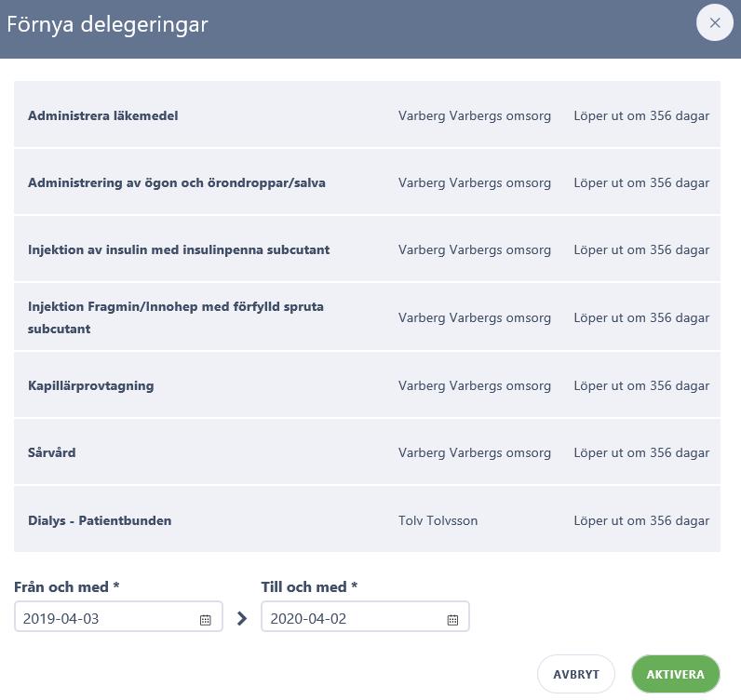Image resolution: width=741 pixels, height=700 pixels.
Task: Click the Avbryt button
Action: (x=575, y=674)
